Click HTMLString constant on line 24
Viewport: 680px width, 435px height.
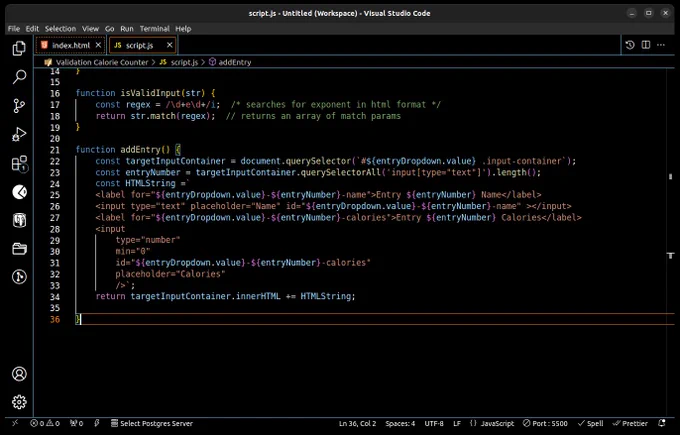[x=150, y=183]
